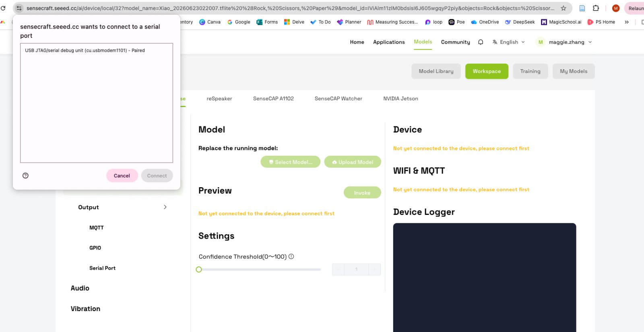Open the reading list document icon
Viewport: 644px width, 332px height.
click(x=582, y=8)
